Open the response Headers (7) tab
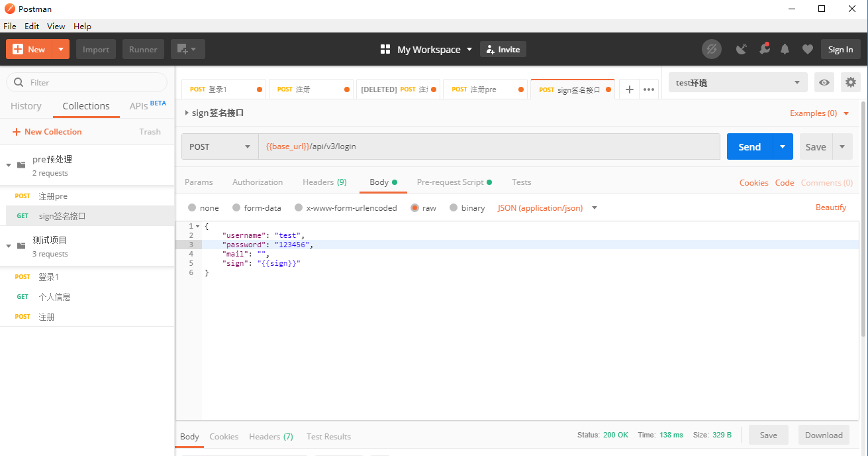The width and height of the screenshot is (868, 456). [271, 437]
